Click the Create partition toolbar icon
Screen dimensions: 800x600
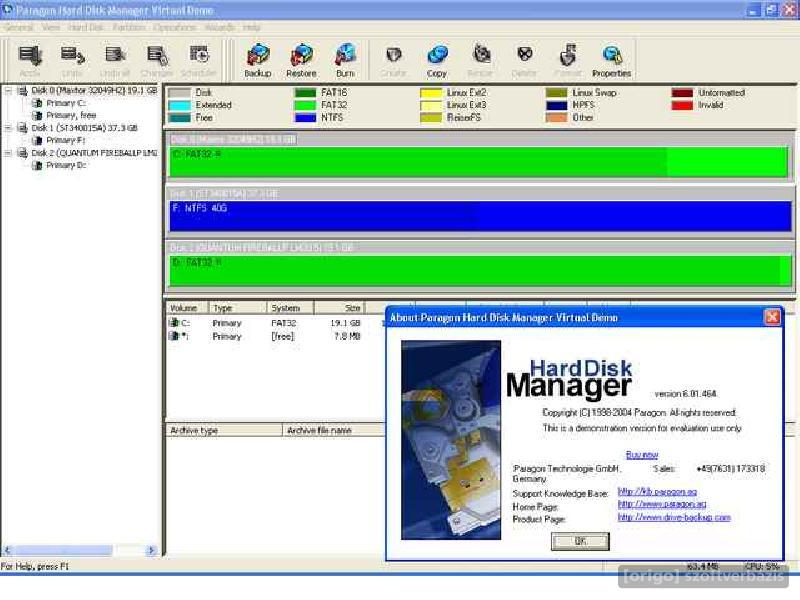393,55
